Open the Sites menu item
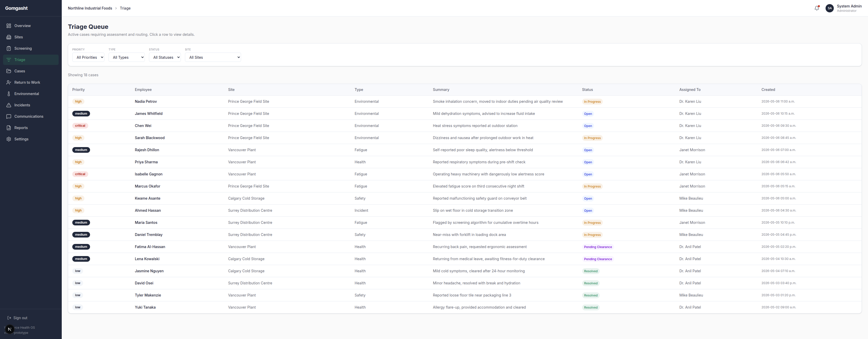868x339 pixels. 31,37
